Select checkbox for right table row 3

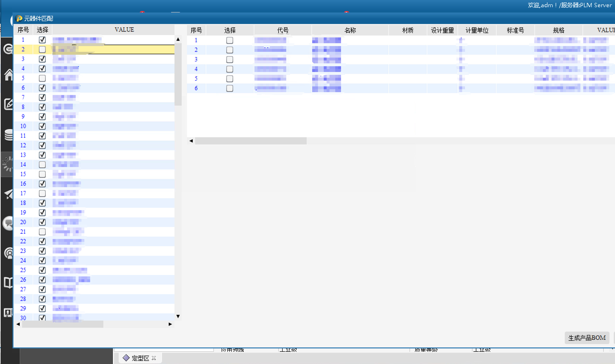pyautogui.click(x=230, y=59)
